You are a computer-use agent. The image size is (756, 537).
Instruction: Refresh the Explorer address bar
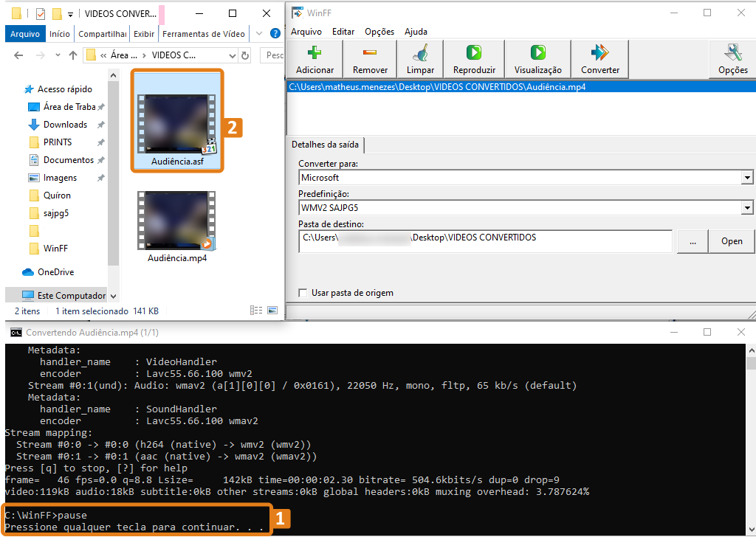[245, 55]
